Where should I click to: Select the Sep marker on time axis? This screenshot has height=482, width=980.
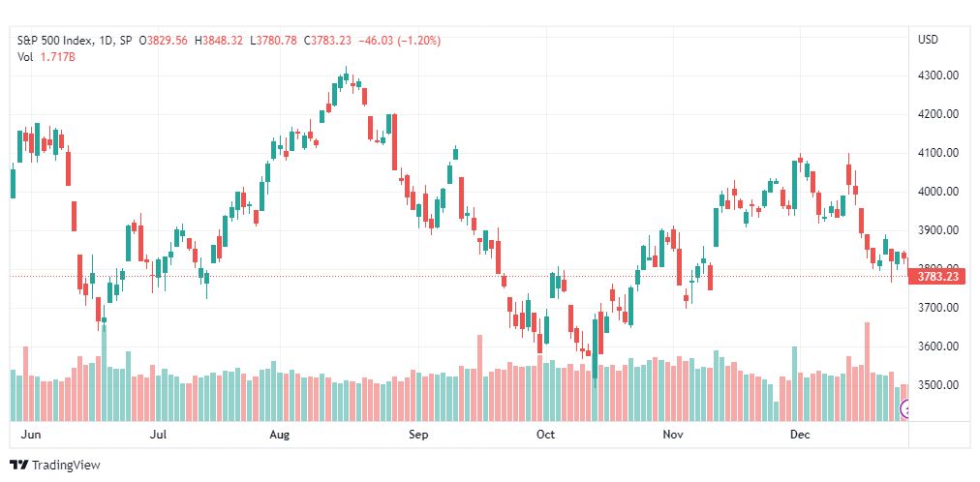point(418,436)
